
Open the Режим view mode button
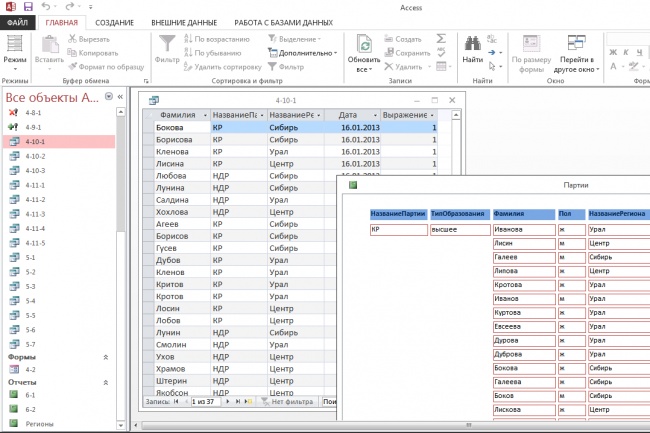(x=15, y=53)
